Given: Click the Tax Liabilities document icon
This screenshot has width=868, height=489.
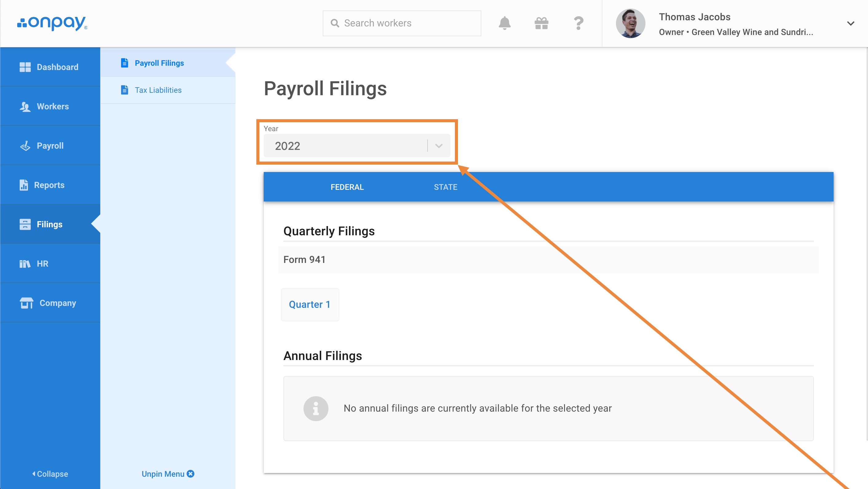Looking at the screenshot, I should 124,90.
